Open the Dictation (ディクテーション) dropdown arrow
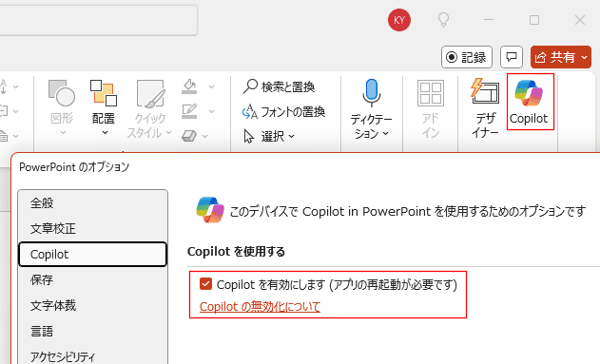The width and height of the screenshot is (600, 364). click(386, 133)
